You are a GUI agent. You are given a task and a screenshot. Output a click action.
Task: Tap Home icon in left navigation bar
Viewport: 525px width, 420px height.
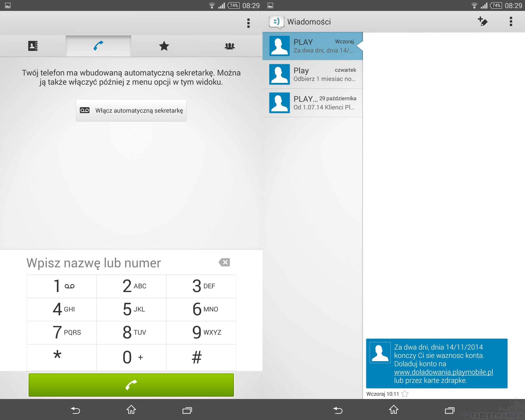[x=131, y=410]
